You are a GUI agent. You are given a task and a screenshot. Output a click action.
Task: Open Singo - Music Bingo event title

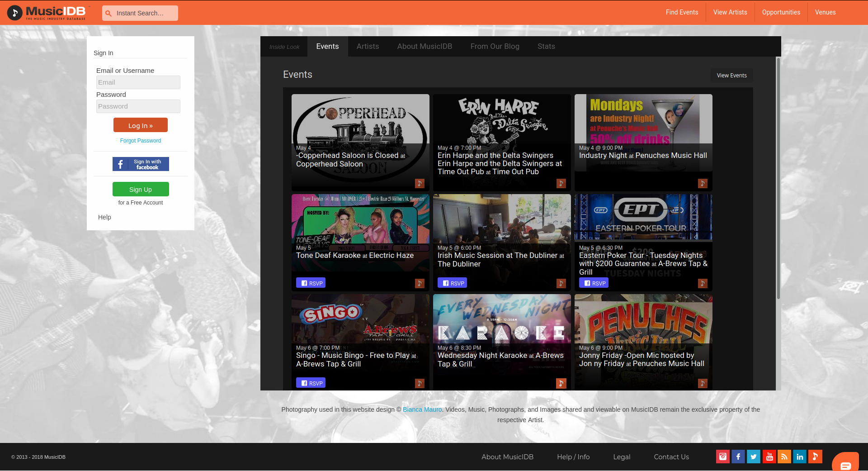point(353,356)
